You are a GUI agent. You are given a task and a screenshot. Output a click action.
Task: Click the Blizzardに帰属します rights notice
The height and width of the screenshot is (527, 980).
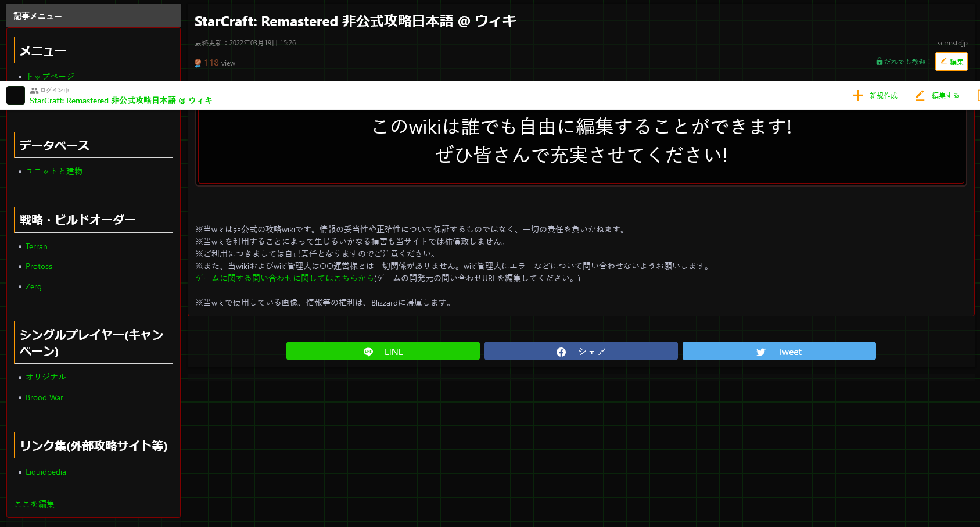coord(325,302)
